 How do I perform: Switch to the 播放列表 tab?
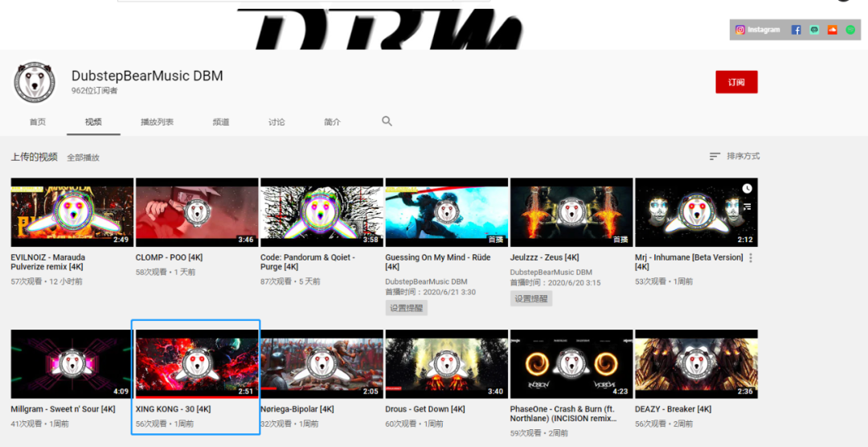(157, 122)
